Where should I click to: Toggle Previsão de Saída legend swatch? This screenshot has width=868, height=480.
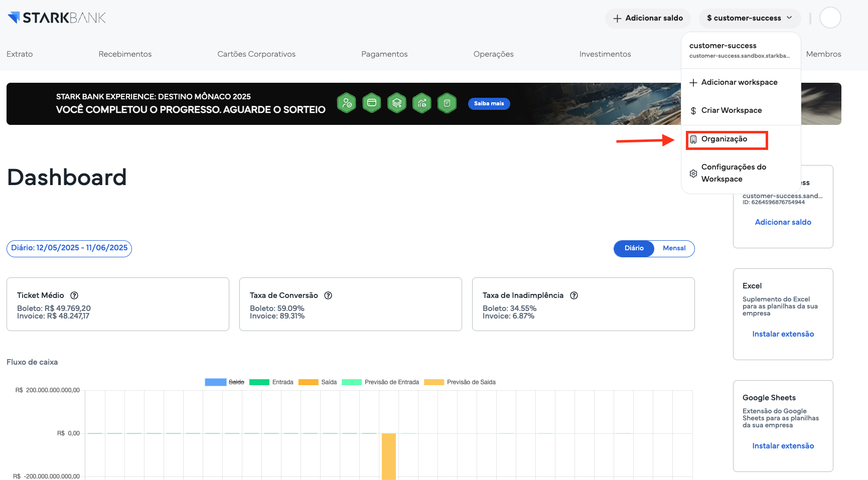coord(434,382)
